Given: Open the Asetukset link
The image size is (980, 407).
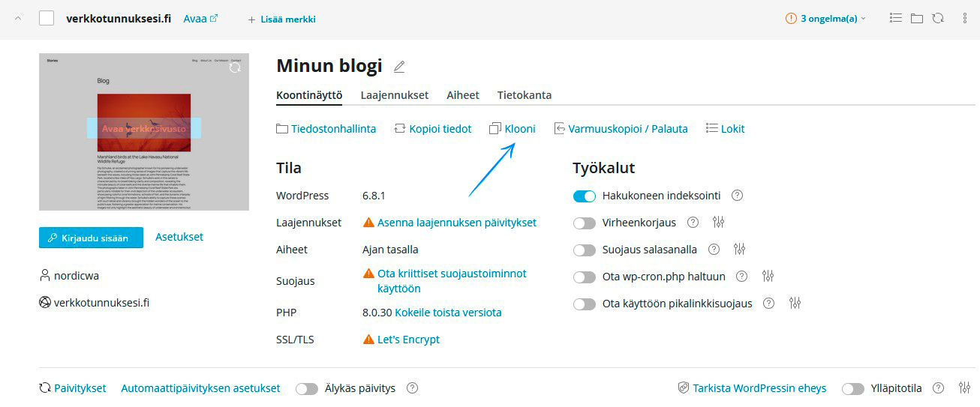Looking at the screenshot, I should click(x=179, y=237).
